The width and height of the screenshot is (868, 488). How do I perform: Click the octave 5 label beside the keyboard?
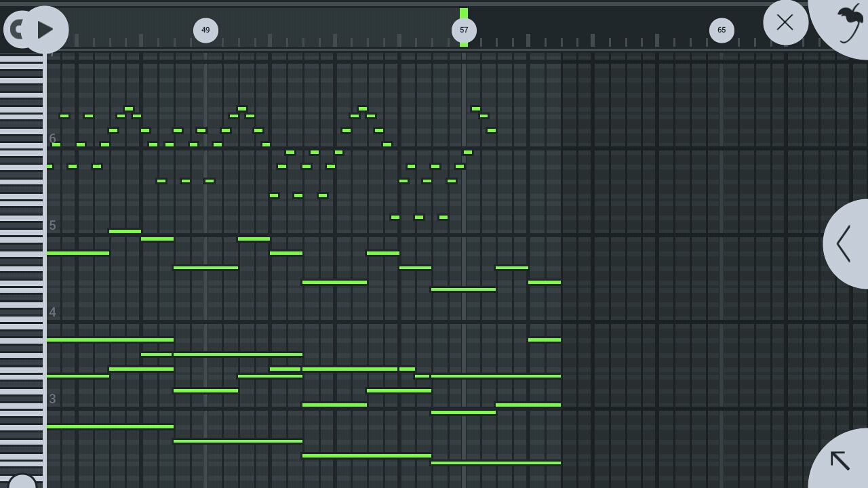coord(52,225)
